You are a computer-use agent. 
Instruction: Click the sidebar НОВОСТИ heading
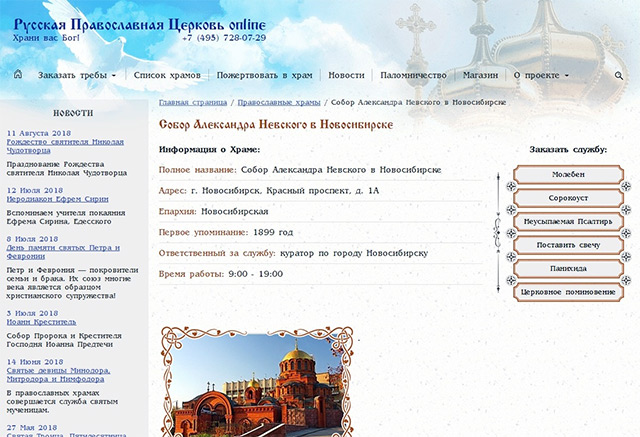click(73, 113)
